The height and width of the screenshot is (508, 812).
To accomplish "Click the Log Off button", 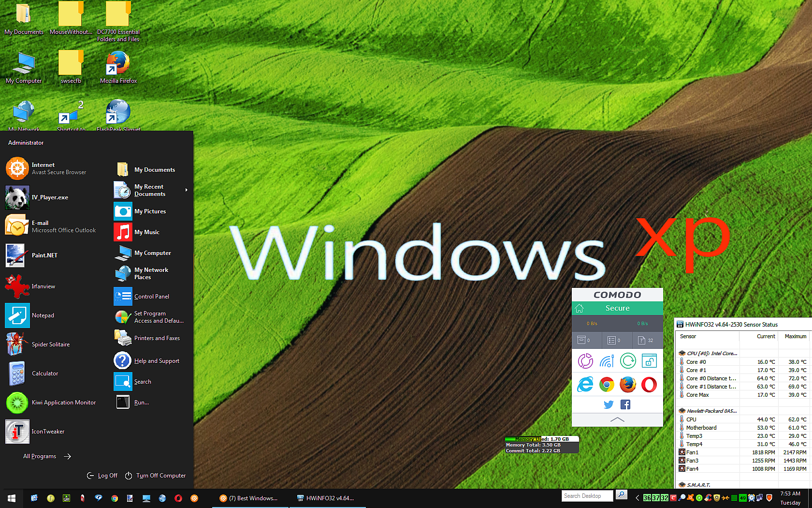I will coord(102,476).
